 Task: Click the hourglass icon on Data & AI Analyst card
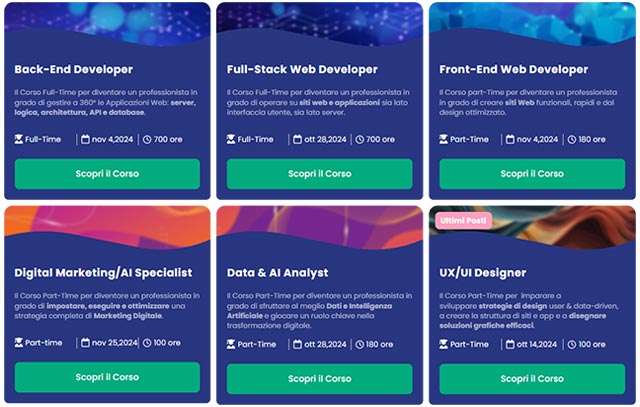(232, 344)
